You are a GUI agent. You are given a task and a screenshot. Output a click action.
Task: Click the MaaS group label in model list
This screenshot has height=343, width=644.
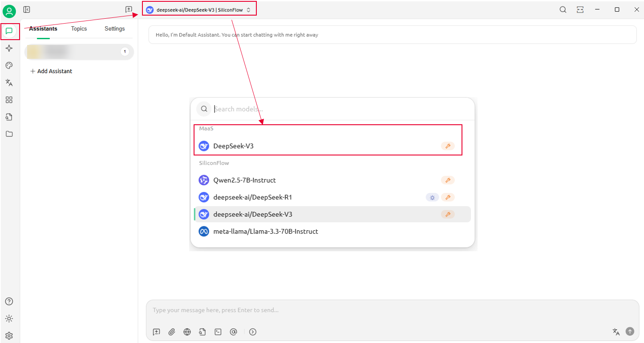[x=207, y=129]
